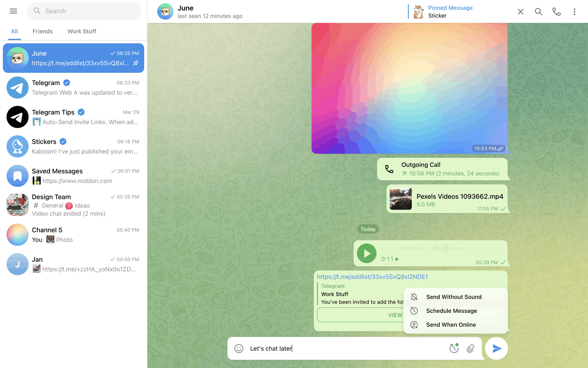Open the Telegram official chat
This screenshot has height=368, width=588.
(x=73, y=87)
